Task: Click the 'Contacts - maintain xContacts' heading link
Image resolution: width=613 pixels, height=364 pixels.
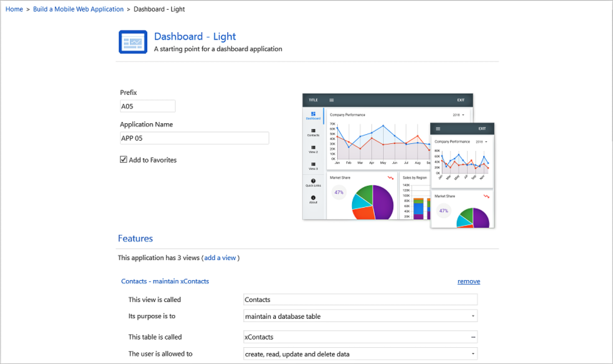Action: 165,281
